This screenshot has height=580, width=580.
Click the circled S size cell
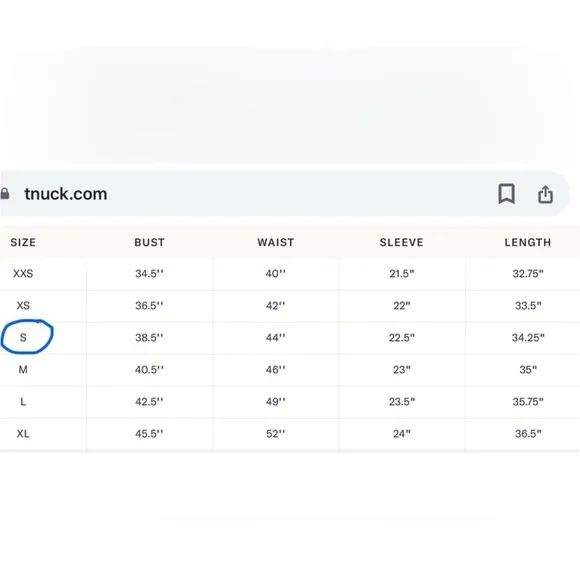pyautogui.click(x=23, y=337)
